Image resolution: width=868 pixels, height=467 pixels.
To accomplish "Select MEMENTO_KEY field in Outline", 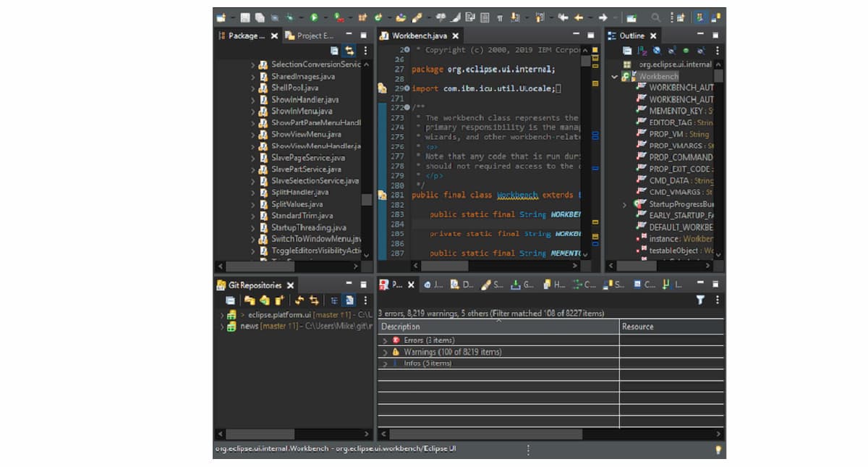I will (x=674, y=111).
